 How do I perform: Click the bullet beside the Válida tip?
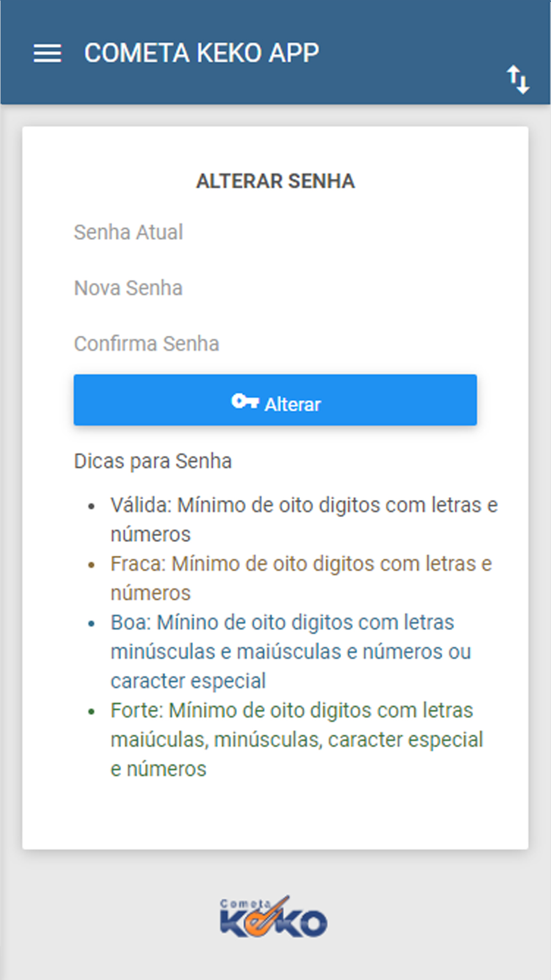click(x=91, y=506)
